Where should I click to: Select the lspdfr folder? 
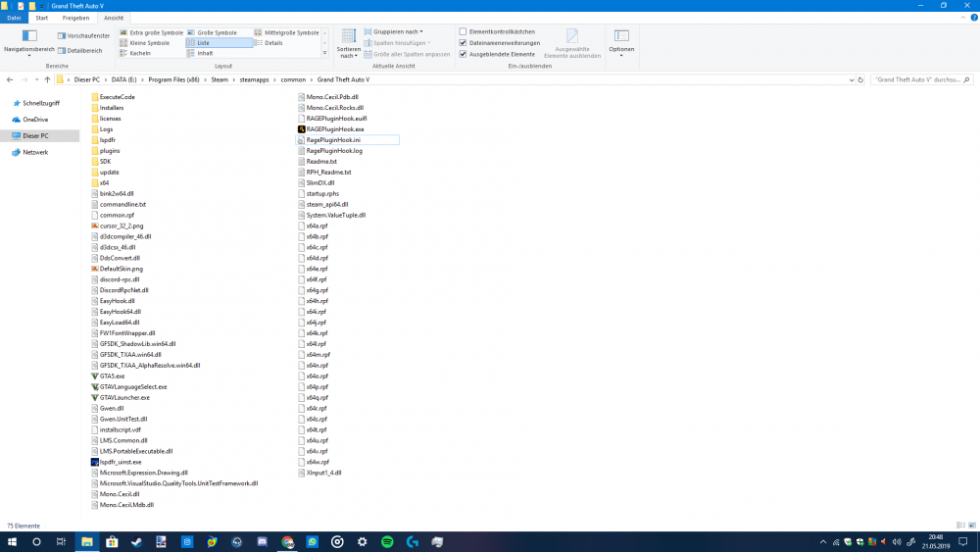103,140
